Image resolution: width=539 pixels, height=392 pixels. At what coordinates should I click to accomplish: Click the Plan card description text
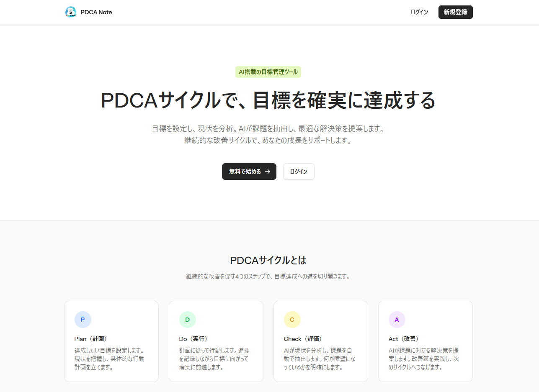109,359
